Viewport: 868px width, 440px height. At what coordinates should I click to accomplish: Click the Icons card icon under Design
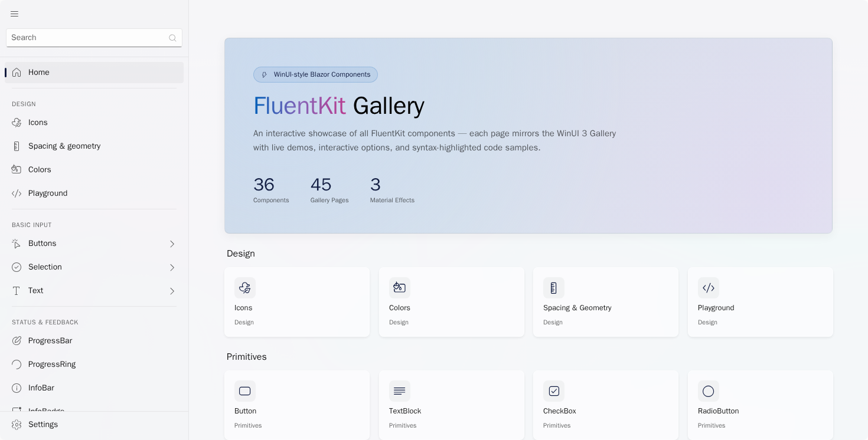click(x=245, y=288)
